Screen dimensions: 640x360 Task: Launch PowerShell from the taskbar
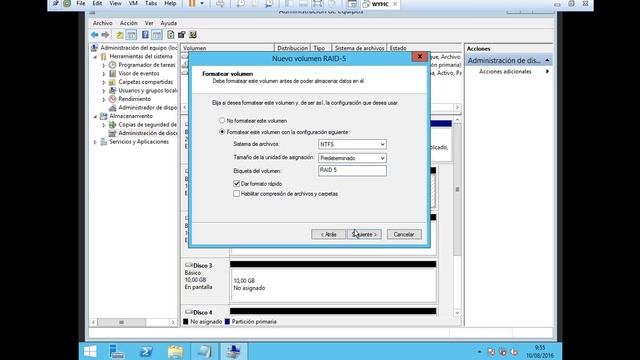point(146,351)
